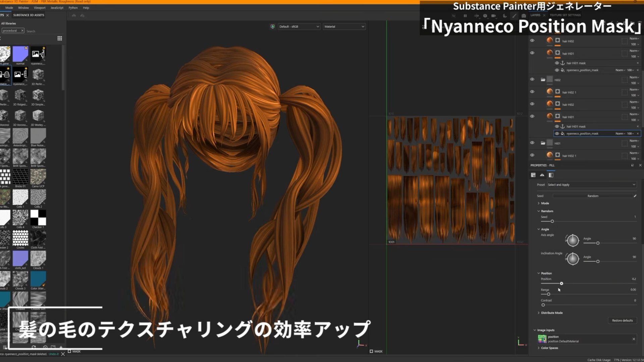The image size is (644, 362).
Task: Select the Bricks 01 asset
Action: pyautogui.click(x=20, y=177)
